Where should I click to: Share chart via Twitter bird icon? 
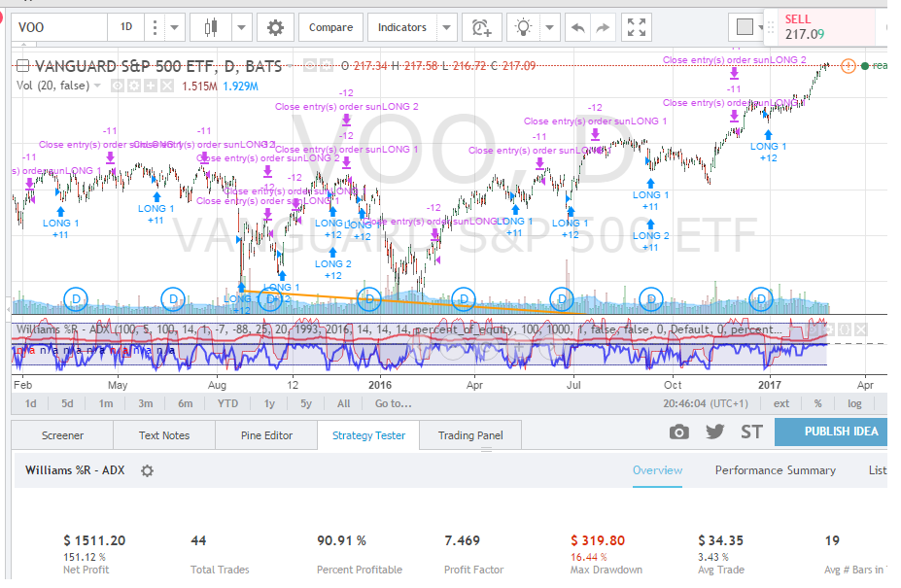pos(714,432)
